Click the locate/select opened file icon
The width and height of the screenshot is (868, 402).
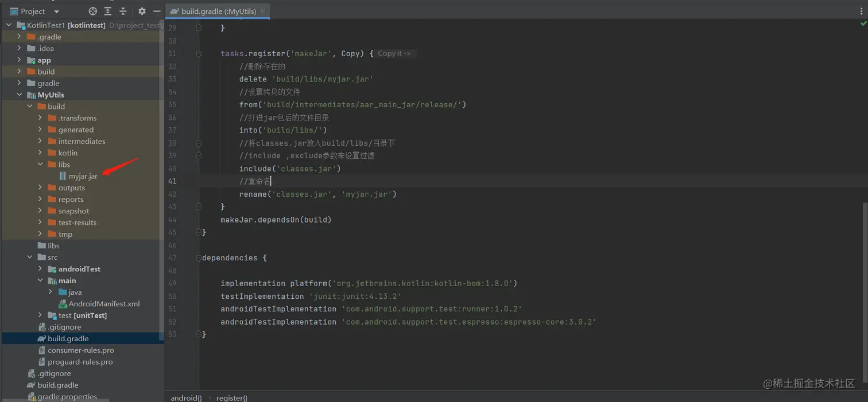[x=93, y=11]
